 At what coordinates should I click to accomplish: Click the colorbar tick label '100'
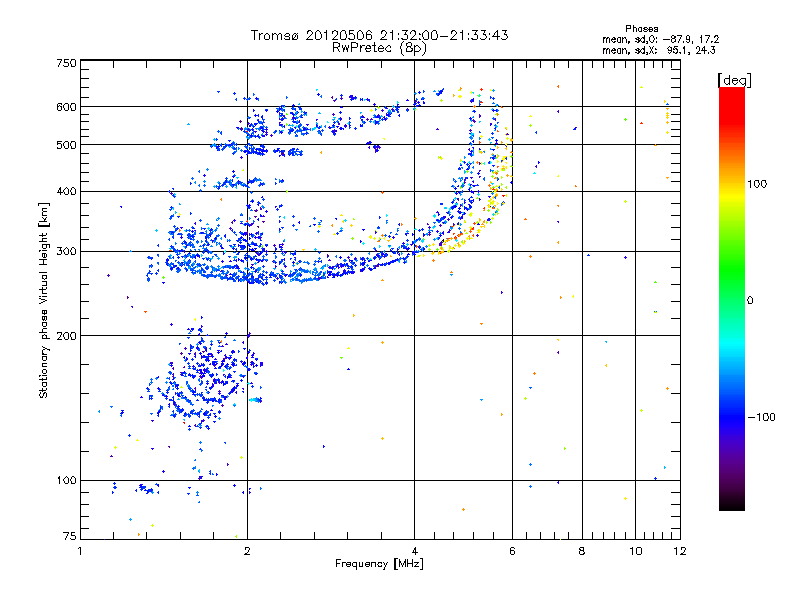pos(757,184)
